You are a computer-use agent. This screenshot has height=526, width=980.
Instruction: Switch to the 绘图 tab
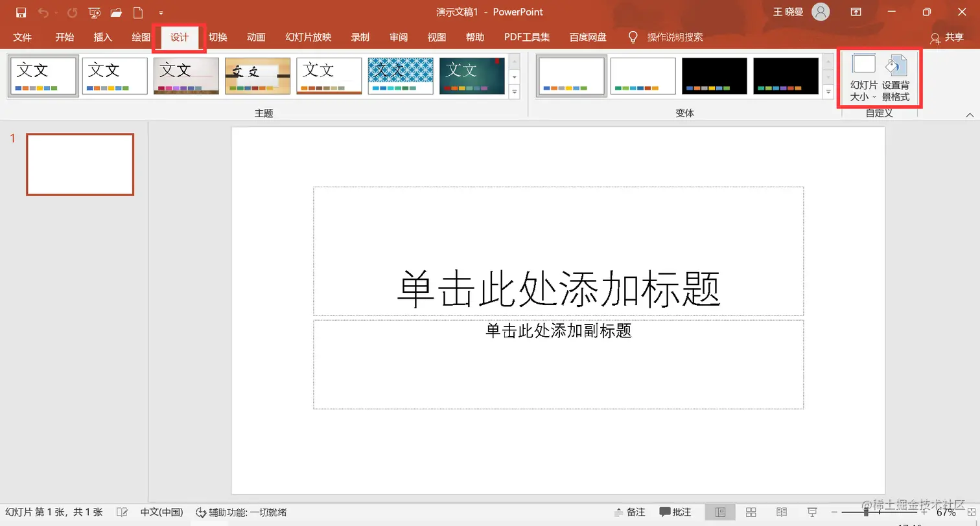click(x=141, y=37)
